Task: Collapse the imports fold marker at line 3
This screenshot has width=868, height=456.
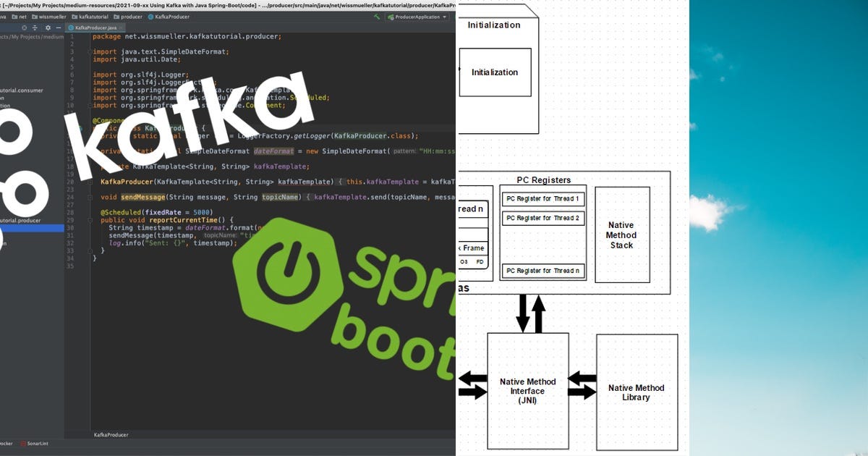Action: pos(89,51)
